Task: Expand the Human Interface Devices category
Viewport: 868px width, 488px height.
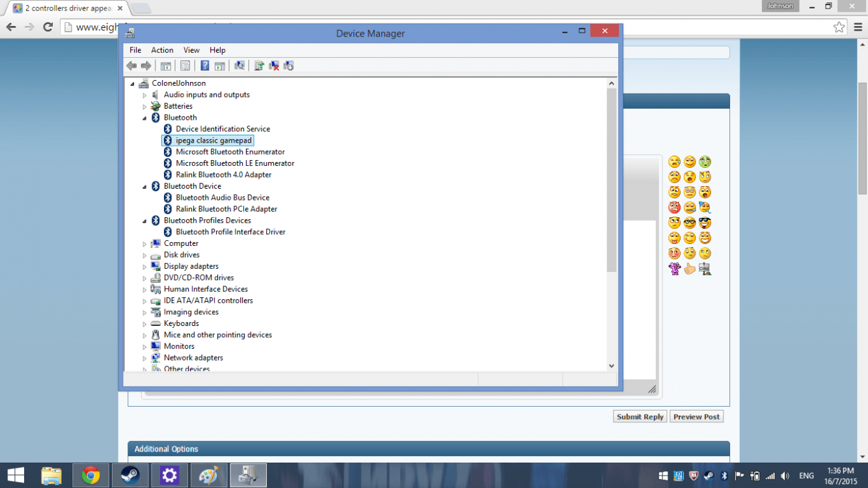Action: pyautogui.click(x=144, y=290)
